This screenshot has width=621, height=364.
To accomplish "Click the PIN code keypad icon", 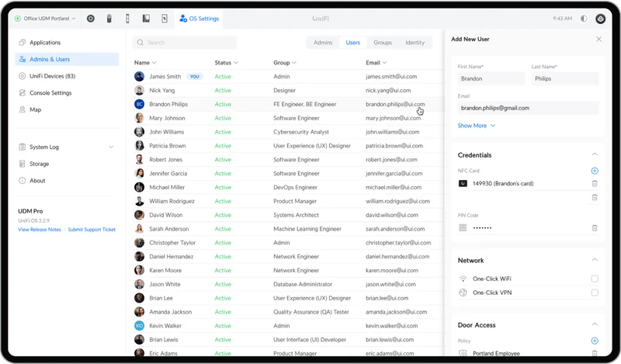I will (463, 227).
